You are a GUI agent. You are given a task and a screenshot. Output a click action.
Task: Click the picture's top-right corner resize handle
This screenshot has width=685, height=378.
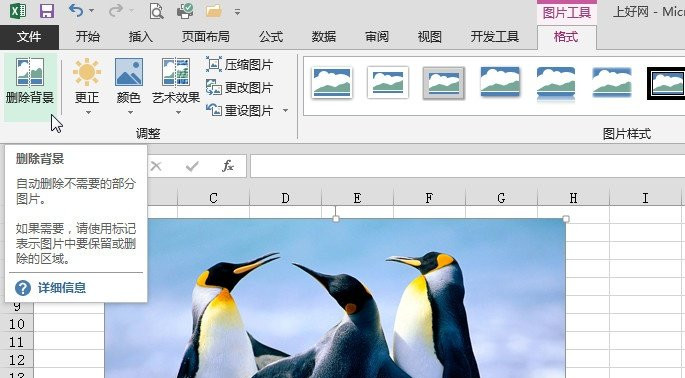566,218
